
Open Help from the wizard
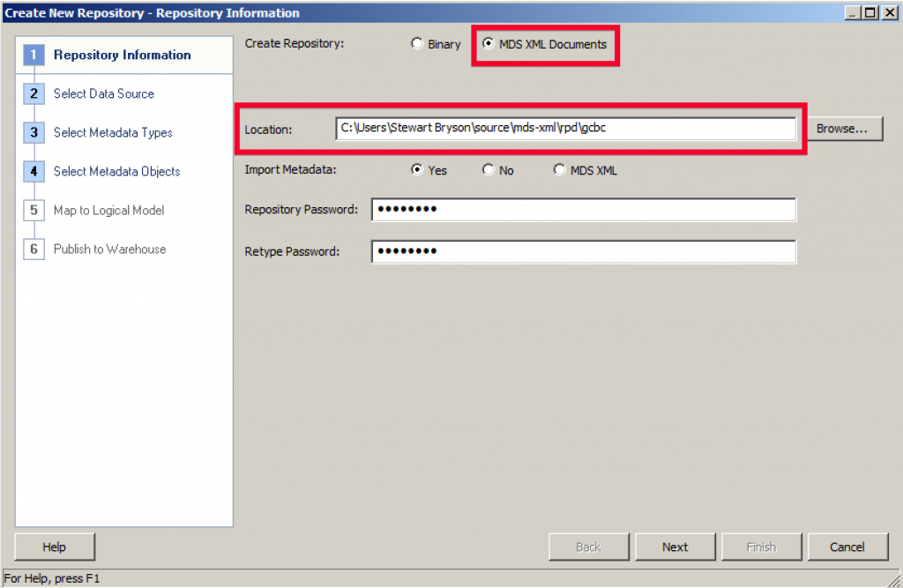[54, 547]
